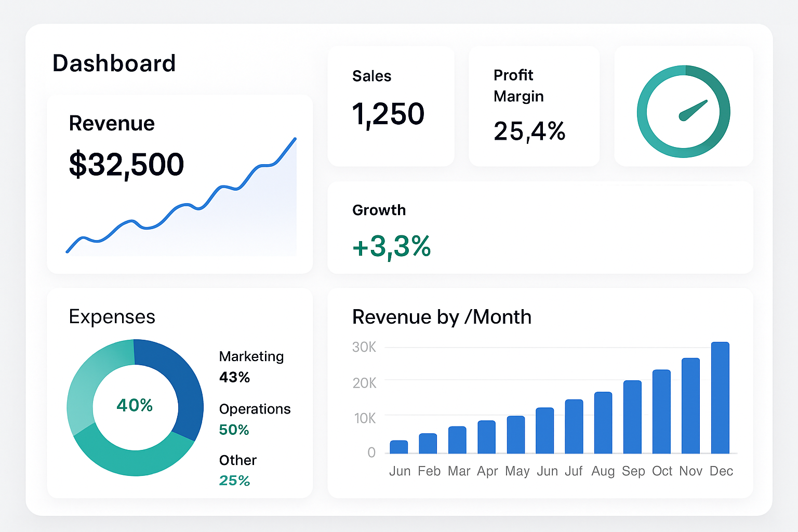This screenshot has width=798, height=532.
Task: Click the $32,500 revenue amount
Action: (126, 164)
